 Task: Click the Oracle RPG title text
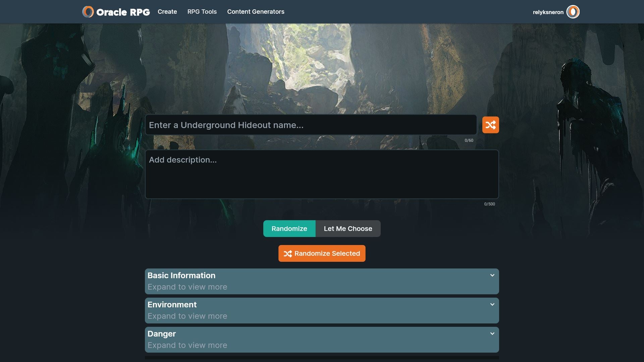[x=123, y=12]
